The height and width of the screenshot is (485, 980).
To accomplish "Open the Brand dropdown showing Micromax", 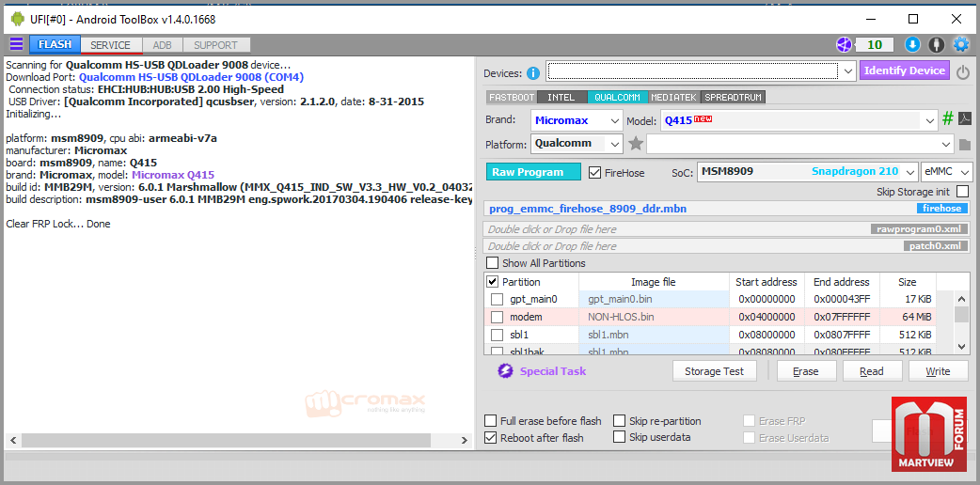I will coord(577,120).
